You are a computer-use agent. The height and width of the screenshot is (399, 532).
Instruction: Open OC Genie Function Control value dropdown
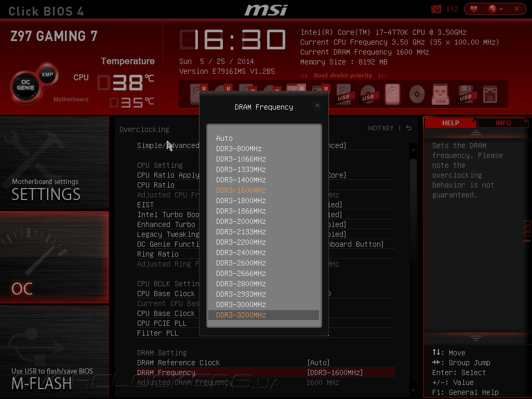point(355,244)
